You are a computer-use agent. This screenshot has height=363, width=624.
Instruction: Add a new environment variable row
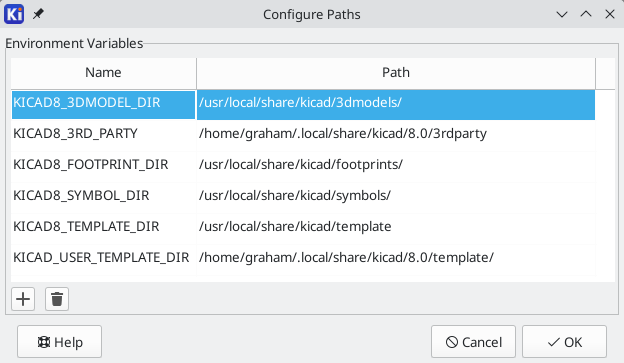23,299
